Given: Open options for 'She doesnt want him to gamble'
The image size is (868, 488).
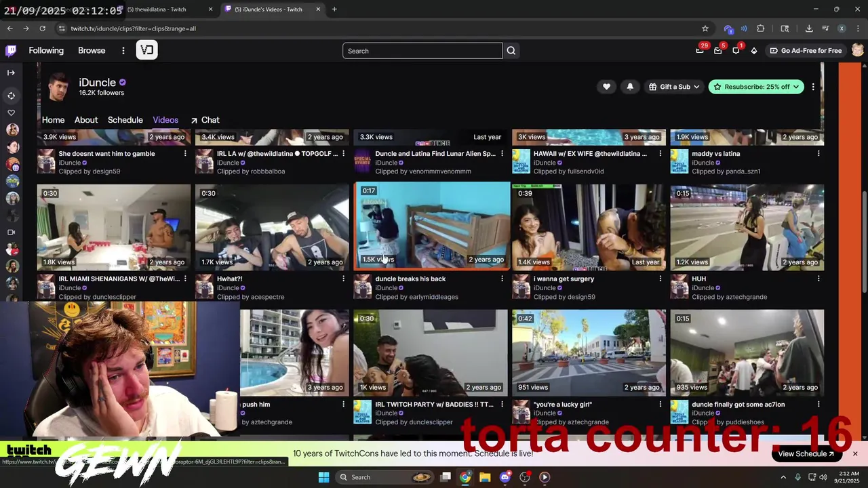Looking at the screenshot, I should click(x=185, y=154).
